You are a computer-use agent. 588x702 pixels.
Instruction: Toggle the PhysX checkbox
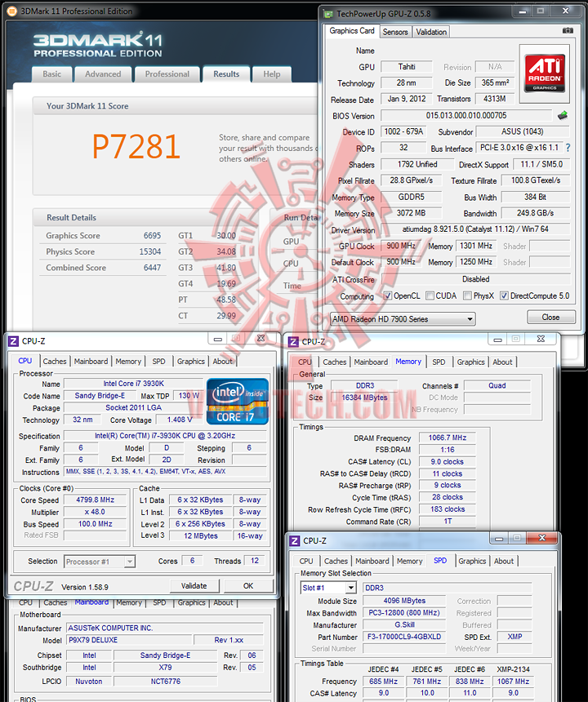467,296
